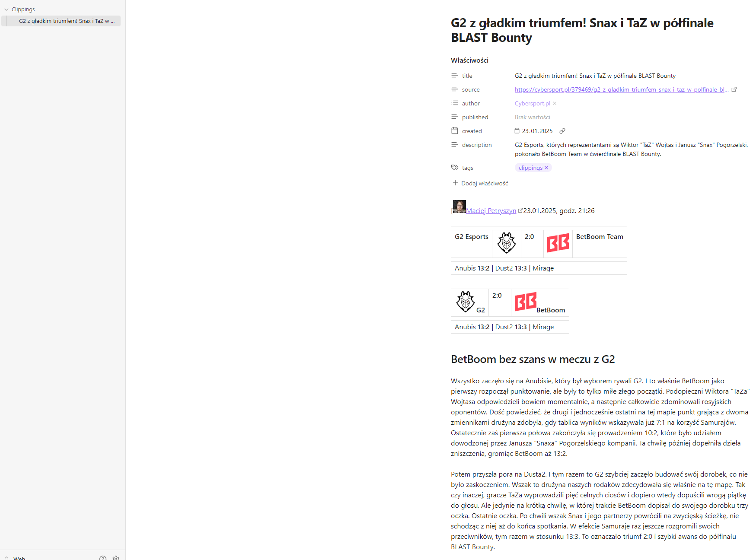Remove the Cybersport.pl author value

(x=555, y=103)
